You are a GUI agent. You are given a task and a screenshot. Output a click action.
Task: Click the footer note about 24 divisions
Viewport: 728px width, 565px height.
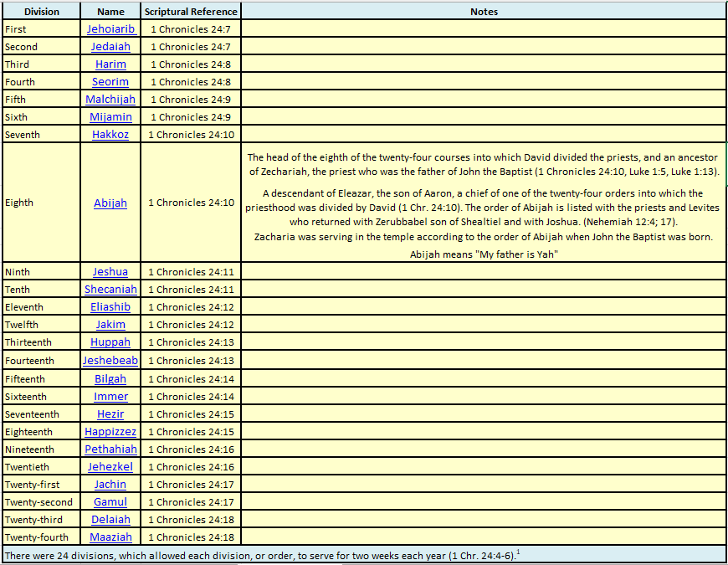(x=259, y=555)
